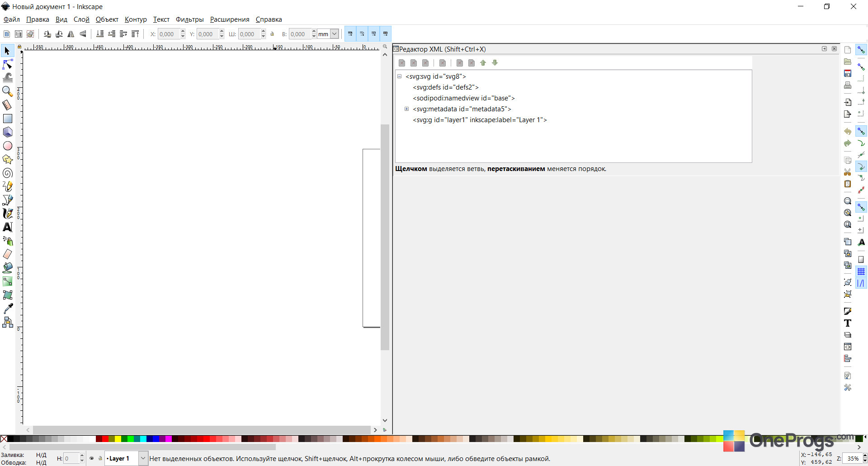Toggle the first blue transform-affect button
The width and height of the screenshot is (868, 466).
pos(350,34)
